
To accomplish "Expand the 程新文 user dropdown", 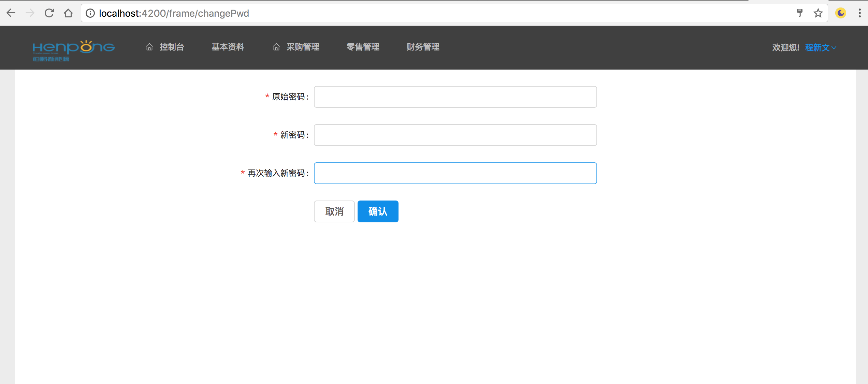I will (x=820, y=47).
